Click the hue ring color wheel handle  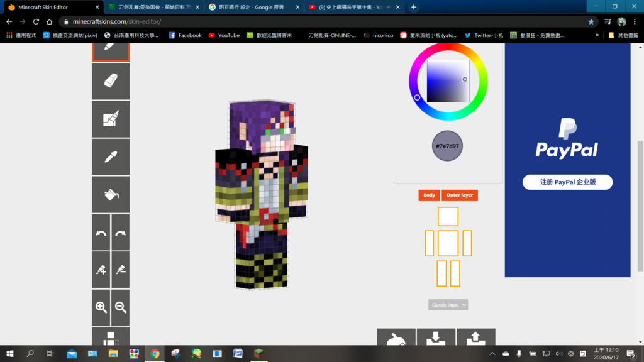pos(417,97)
